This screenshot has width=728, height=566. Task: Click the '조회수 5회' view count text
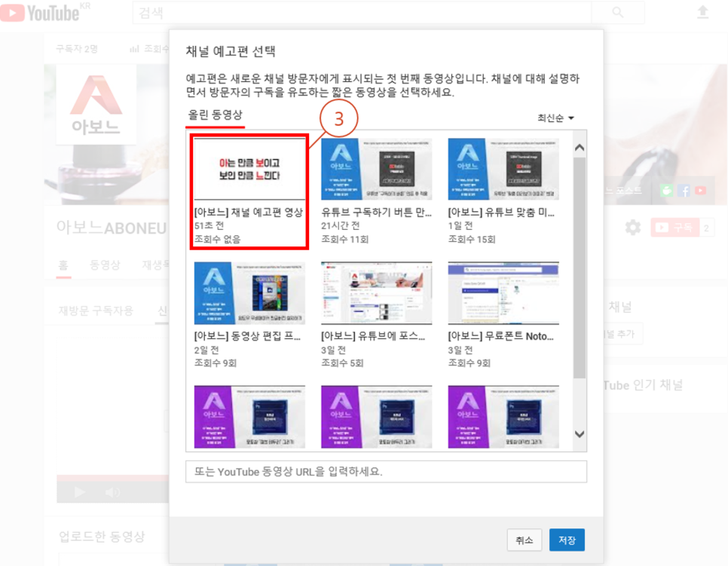pyautogui.click(x=342, y=363)
